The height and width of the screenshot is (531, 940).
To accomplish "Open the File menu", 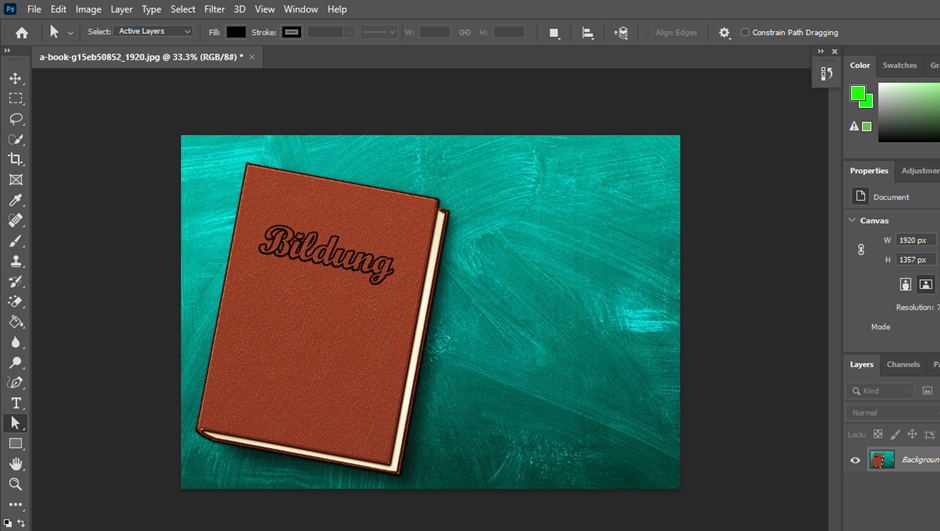I will tap(34, 9).
